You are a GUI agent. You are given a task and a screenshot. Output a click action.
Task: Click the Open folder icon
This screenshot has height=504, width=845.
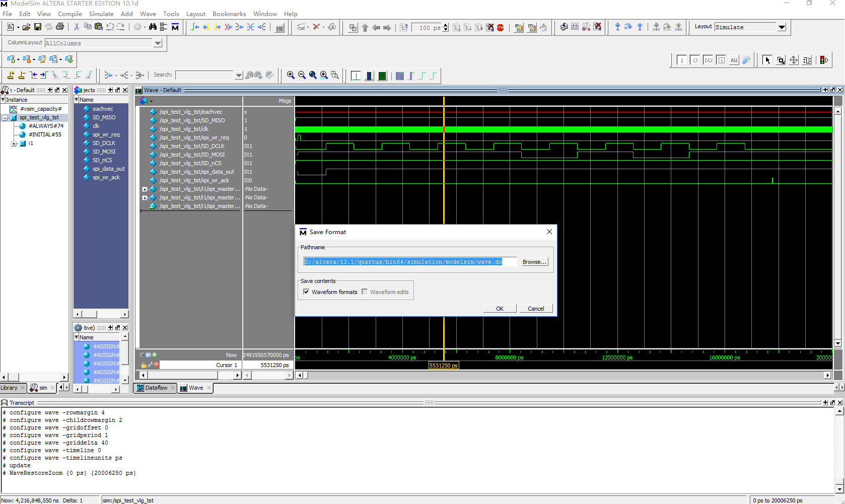pyautogui.click(x=26, y=27)
